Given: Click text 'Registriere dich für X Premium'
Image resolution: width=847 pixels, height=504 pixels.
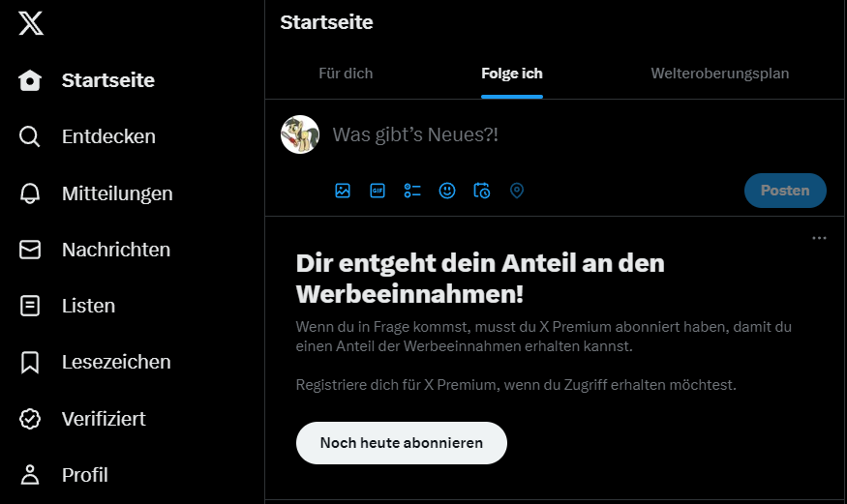Looking at the screenshot, I should (516, 385).
